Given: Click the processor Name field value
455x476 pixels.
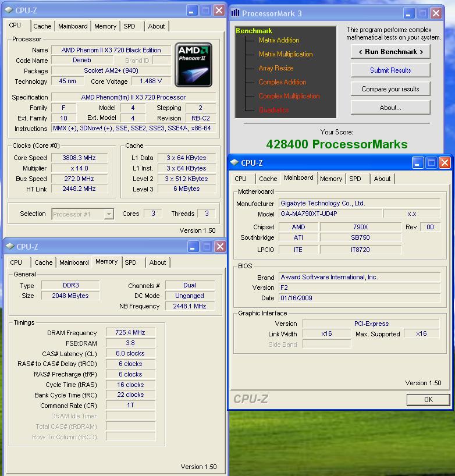Looking at the screenshot, I should tap(111, 50).
